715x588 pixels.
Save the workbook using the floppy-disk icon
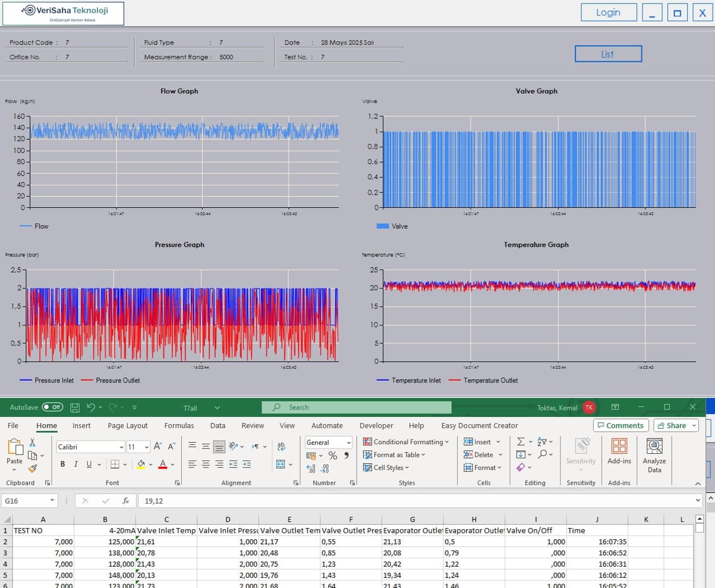click(75, 407)
